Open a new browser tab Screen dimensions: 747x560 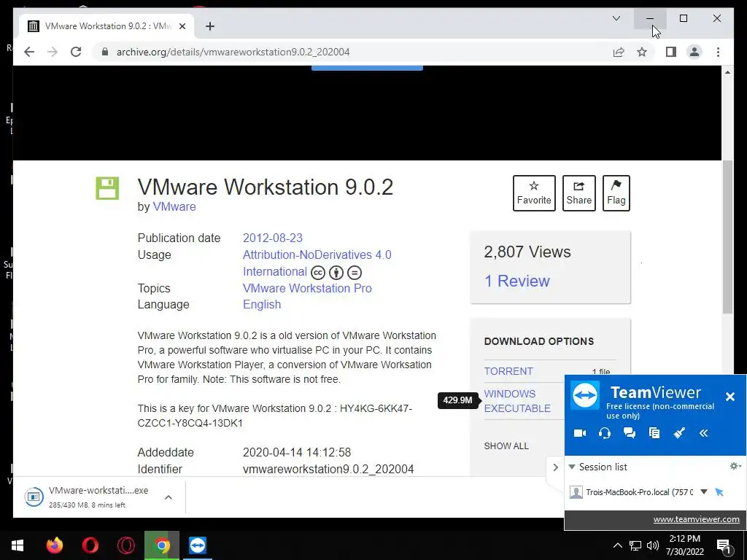coord(210,26)
